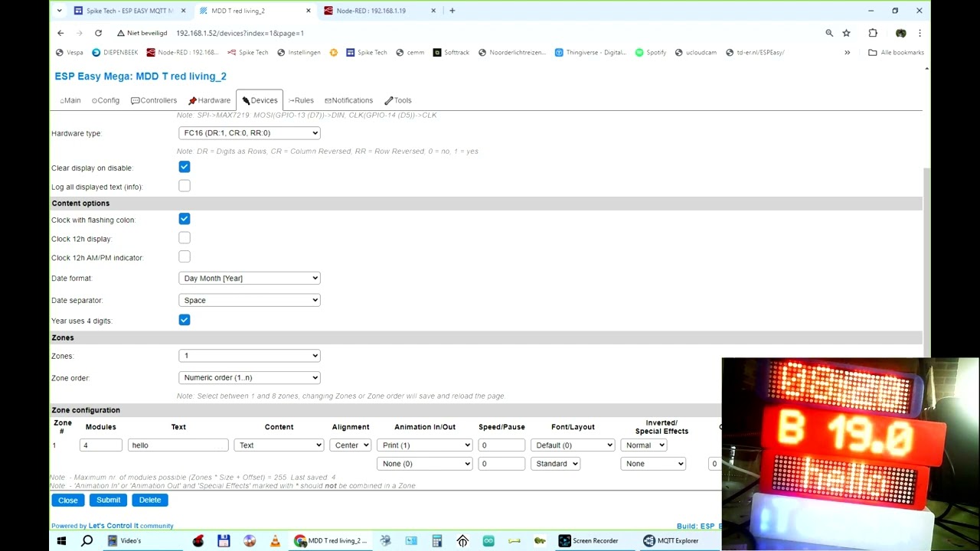
Task: Open the browser extensions puzzle icon
Action: 873,33
